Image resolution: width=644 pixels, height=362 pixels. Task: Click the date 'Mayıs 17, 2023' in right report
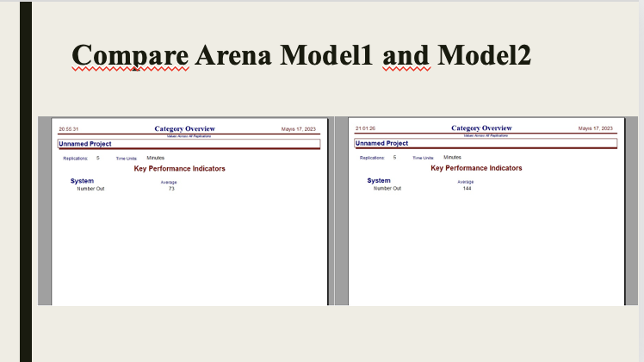pos(596,128)
